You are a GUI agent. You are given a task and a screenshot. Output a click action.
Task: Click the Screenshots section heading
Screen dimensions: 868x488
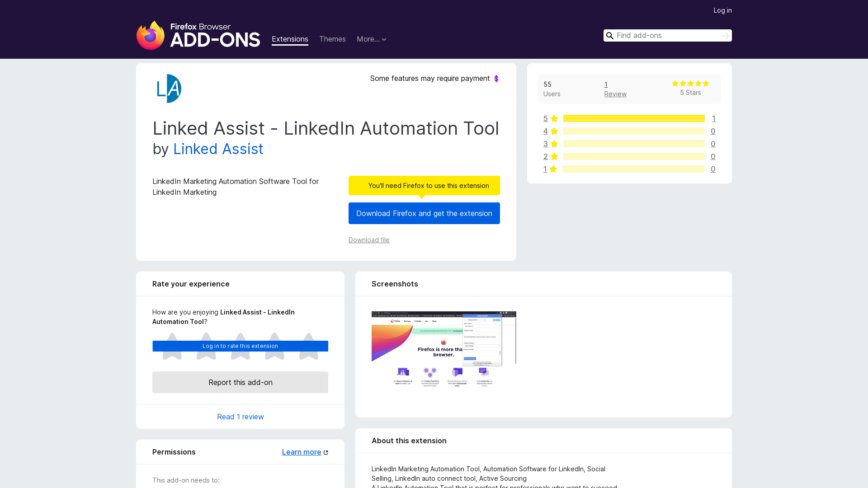point(395,284)
